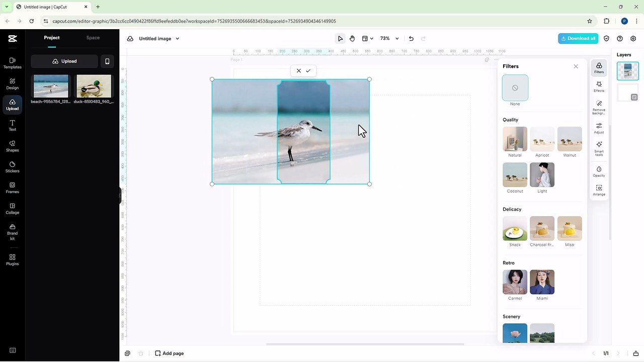
Task: Click the CapCut logo icon
Action: [x=13, y=39]
